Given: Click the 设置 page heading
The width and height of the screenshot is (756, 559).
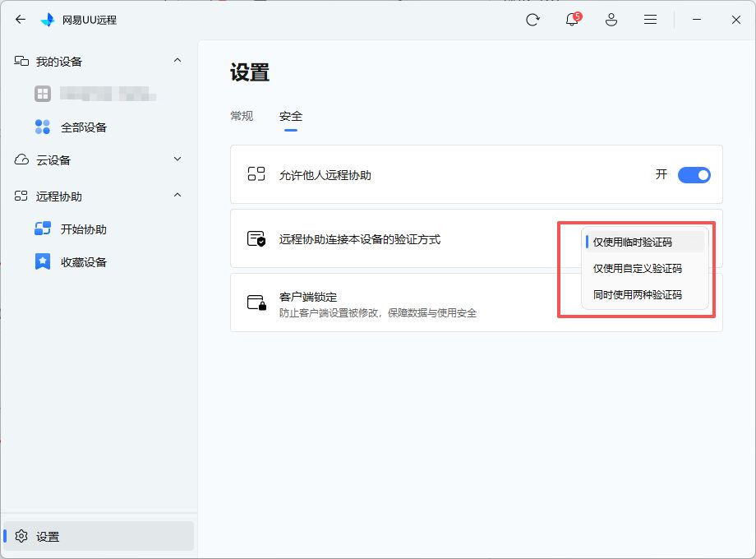Looking at the screenshot, I should pos(250,72).
